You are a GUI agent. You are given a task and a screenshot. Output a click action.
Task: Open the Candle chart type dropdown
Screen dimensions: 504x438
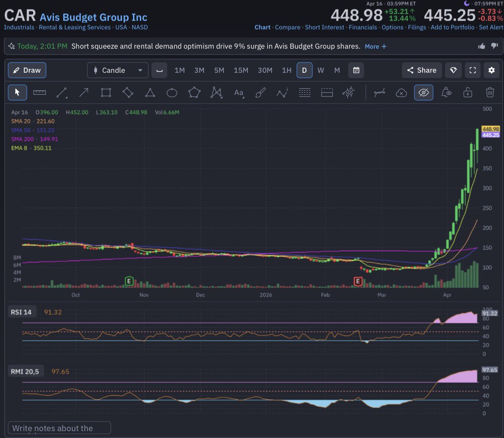click(x=117, y=70)
